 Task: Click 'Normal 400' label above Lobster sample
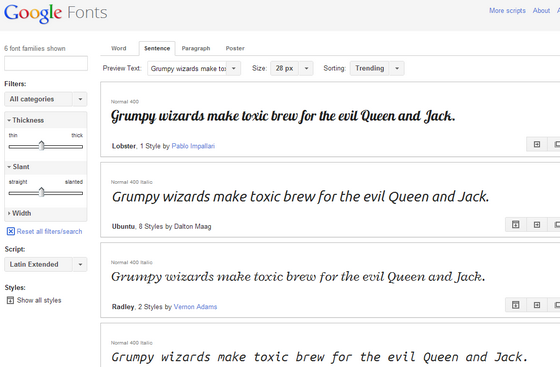[125, 102]
